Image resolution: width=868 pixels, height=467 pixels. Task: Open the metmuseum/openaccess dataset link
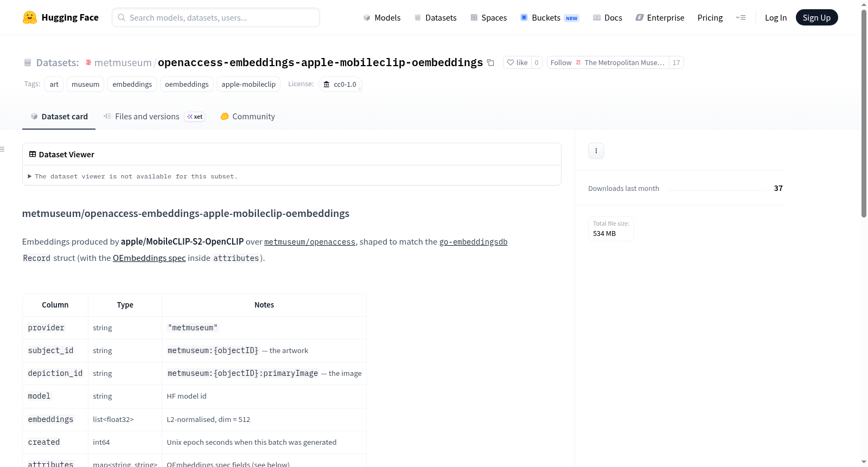pos(310,242)
